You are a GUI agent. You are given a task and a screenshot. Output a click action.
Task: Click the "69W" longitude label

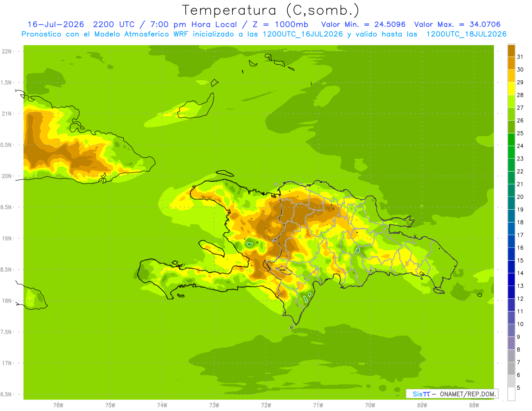pos(422,405)
